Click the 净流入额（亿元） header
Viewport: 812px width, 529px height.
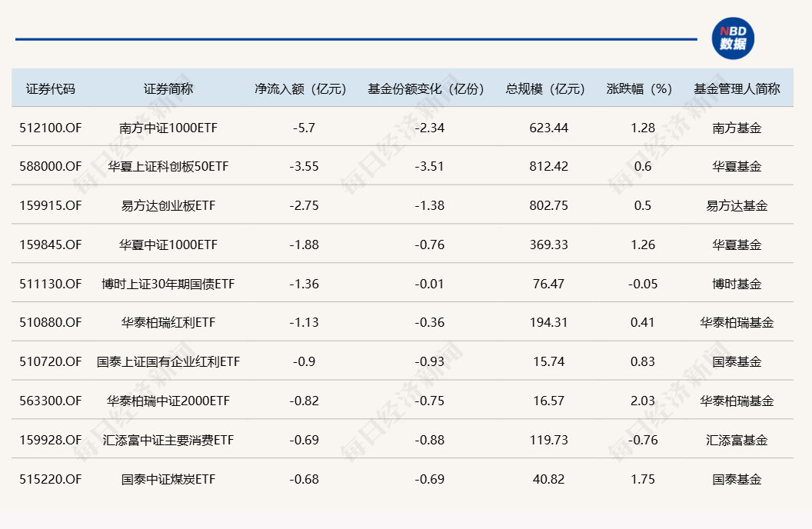tap(301, 89)
